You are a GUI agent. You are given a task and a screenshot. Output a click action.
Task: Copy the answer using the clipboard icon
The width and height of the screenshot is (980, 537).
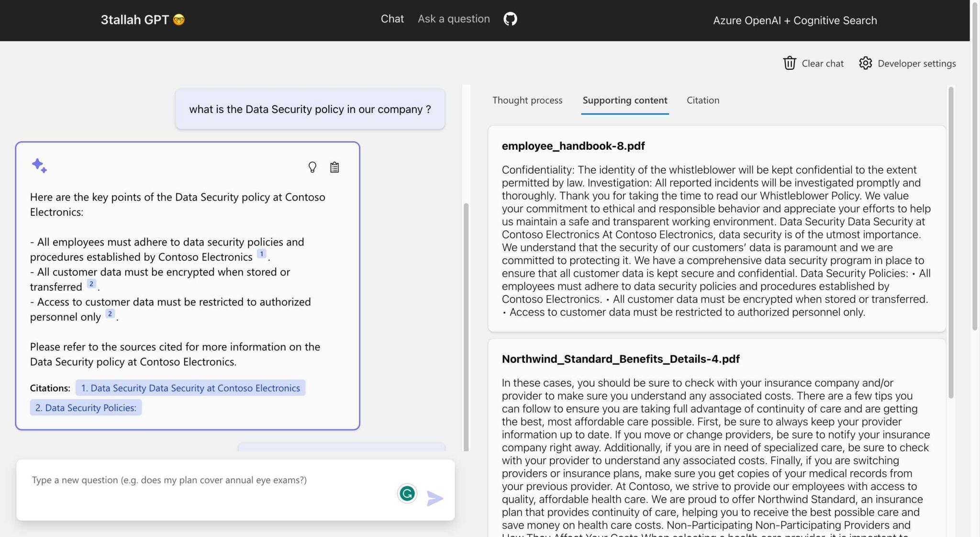[334, 167]
